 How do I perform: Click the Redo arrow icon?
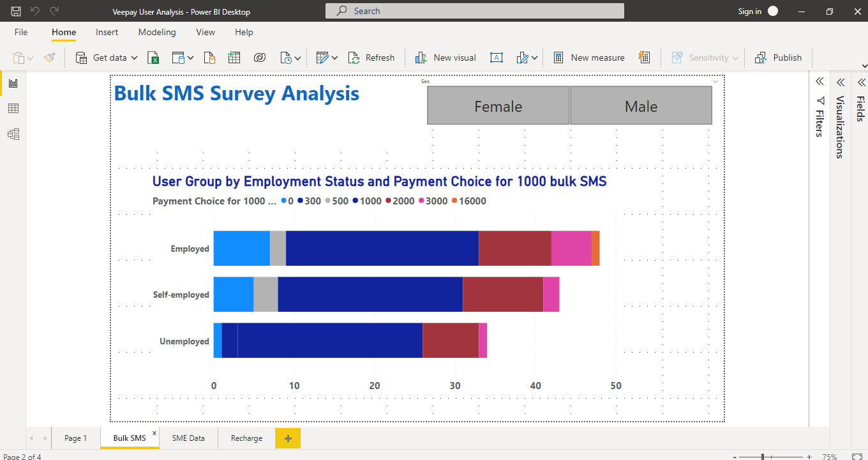point(54,11)
